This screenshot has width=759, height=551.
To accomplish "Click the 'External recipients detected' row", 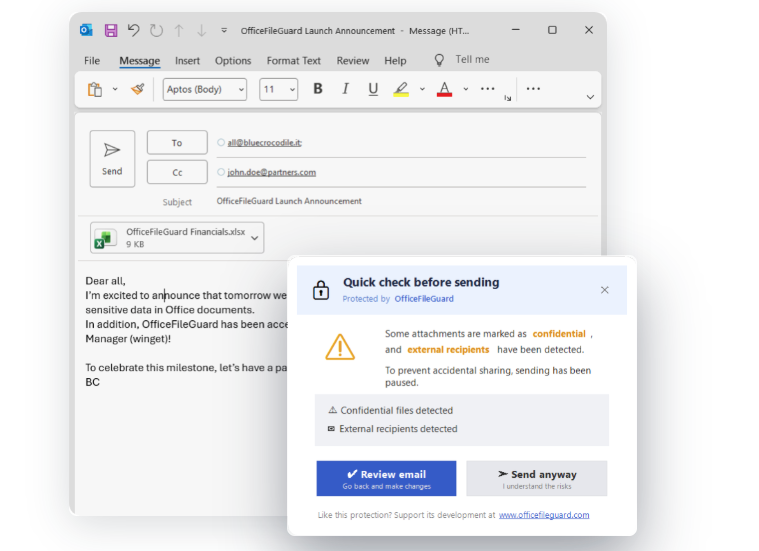I will pos(393,429).
